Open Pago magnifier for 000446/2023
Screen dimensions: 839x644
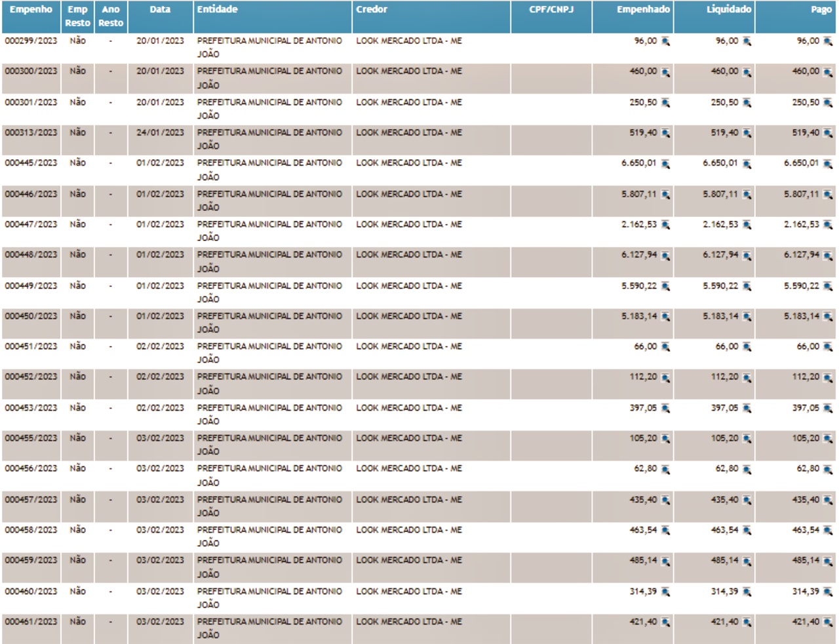[x=828, y=195]
